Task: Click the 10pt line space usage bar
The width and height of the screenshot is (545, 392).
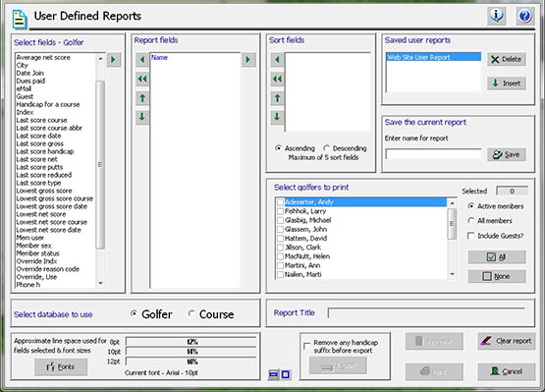Action: click(x=191, y=352)
